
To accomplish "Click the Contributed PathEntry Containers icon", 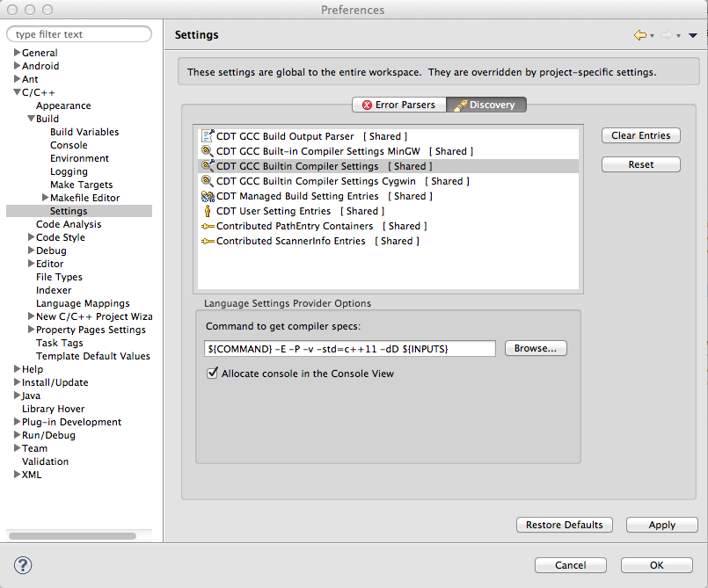I will (x=208, y=226).
